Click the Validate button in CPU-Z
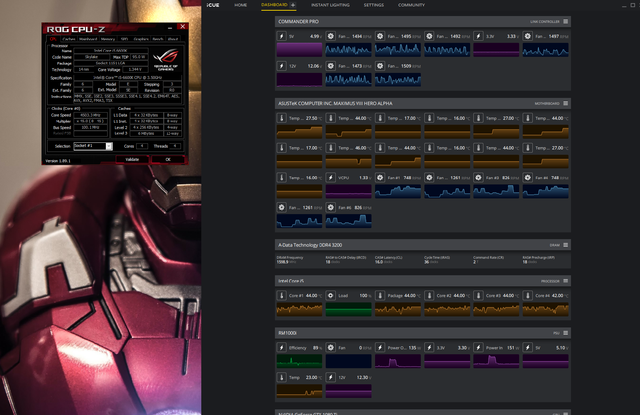The image size is (640, 415). tap(132, 160)
